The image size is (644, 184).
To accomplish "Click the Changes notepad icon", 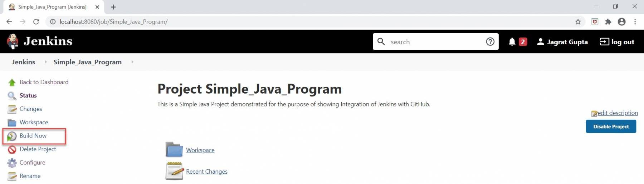I will tap(12, 109).
